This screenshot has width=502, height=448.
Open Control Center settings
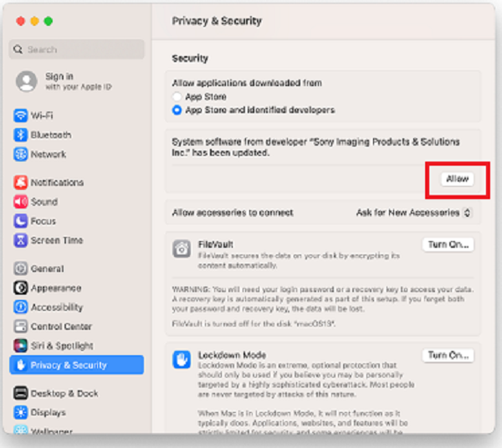coord(60,327)
